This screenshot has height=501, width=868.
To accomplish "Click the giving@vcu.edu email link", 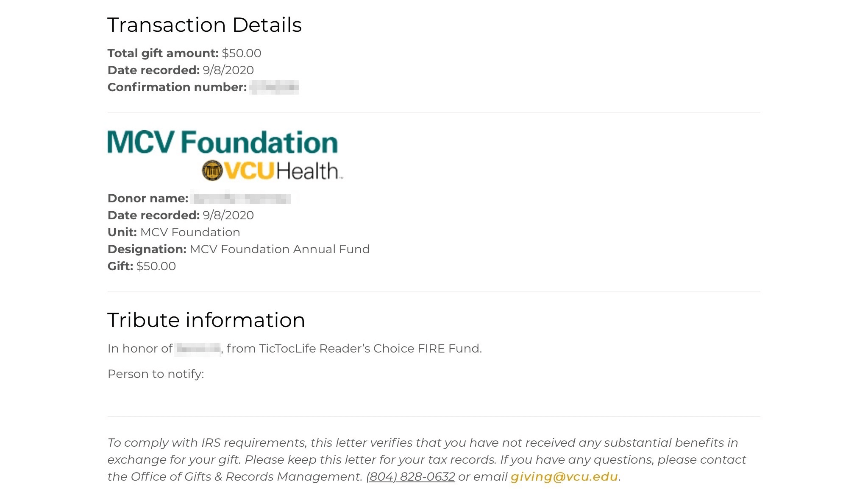I will [x=564, y=477].
